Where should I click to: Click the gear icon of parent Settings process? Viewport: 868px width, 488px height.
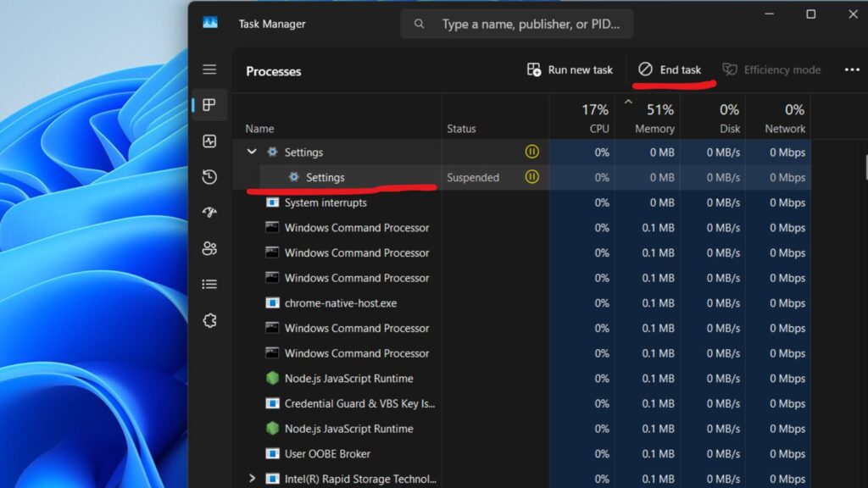pyautogui.click(x=272, y=152)
